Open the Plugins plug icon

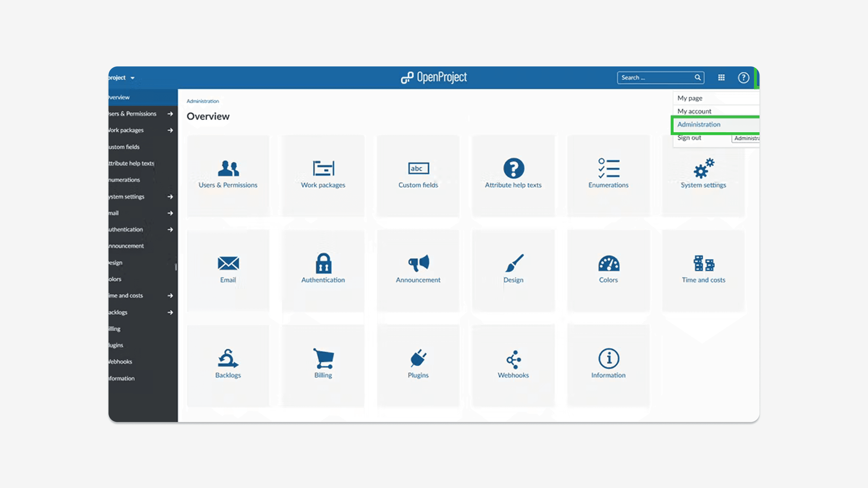tap(418, 358)
